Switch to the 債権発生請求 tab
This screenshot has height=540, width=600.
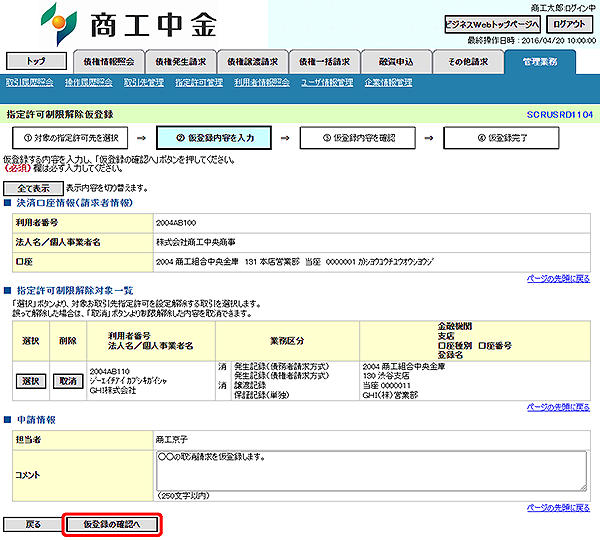click(x=181, y=62)
